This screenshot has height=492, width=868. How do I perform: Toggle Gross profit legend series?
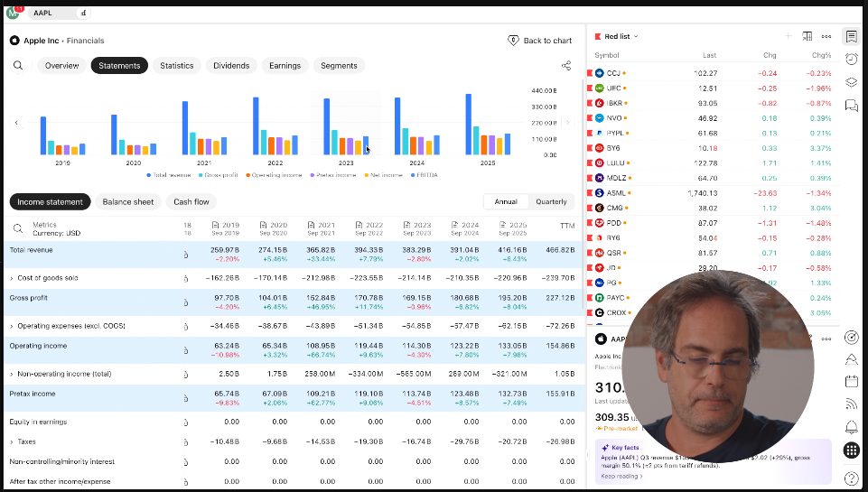pos(218,175)
